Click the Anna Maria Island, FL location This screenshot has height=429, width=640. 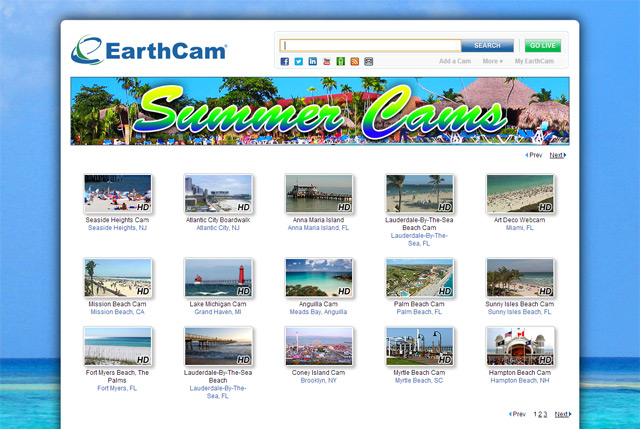point(318,228)
